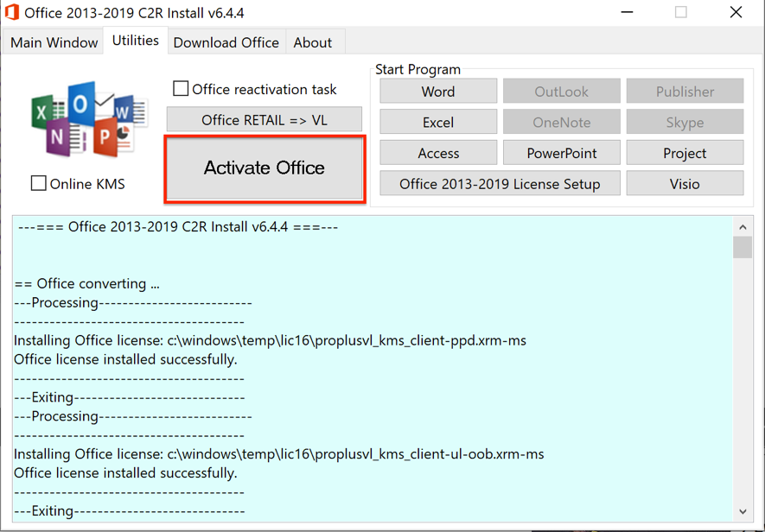Screen dimensions: 765x532
Task: Click the '== Office converting ...' log line
Action: tap(86, 284)
